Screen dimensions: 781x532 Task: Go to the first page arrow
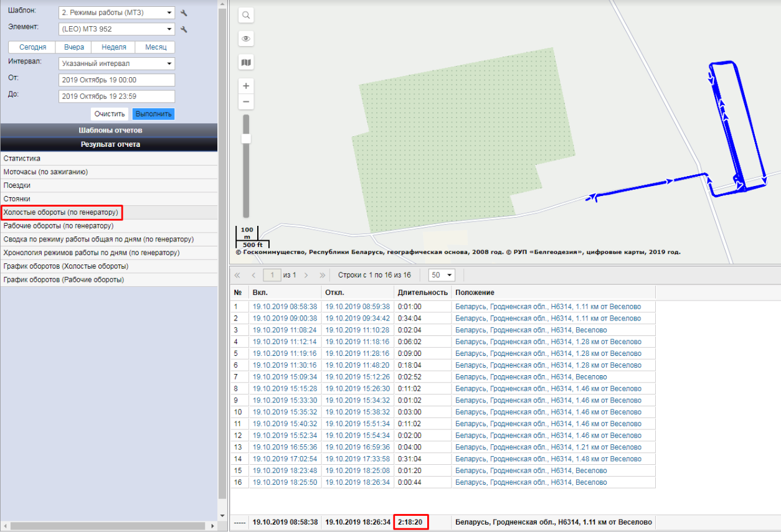pos(237,274)
